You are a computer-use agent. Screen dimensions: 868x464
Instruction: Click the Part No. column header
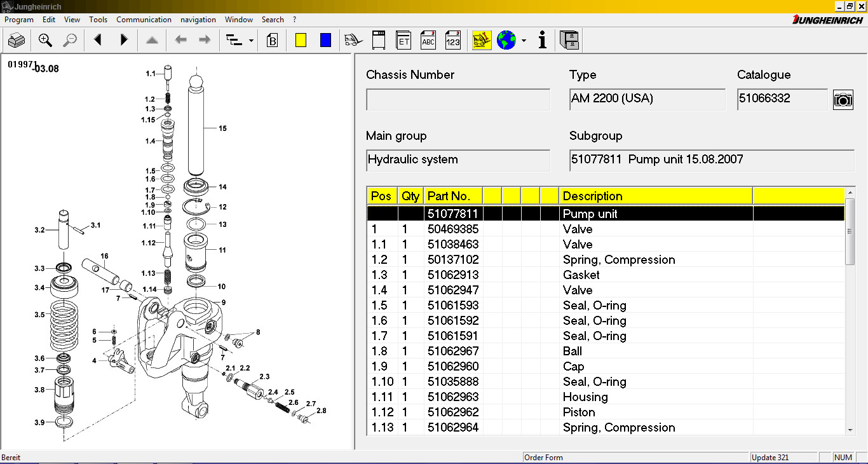452,196
